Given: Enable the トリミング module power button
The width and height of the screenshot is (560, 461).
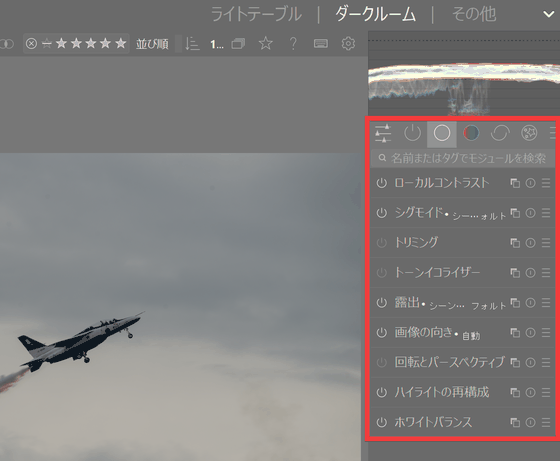Looking at the screenshot, I should pos(381,243).
